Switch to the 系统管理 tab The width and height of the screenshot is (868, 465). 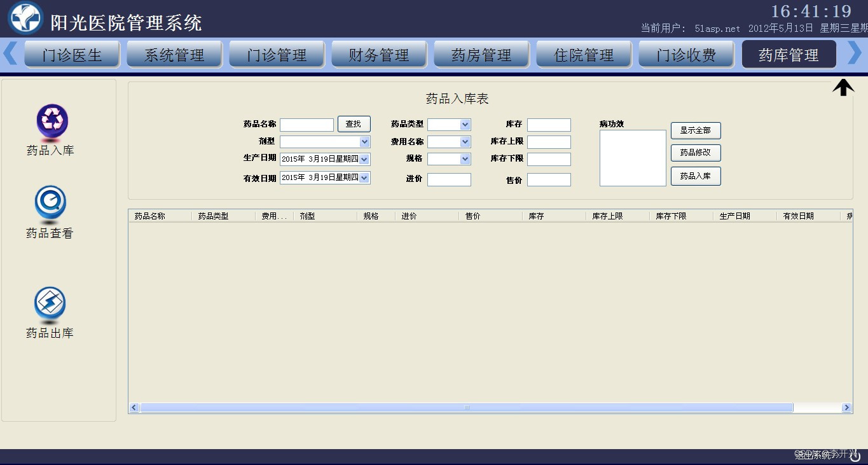[174, 55]
